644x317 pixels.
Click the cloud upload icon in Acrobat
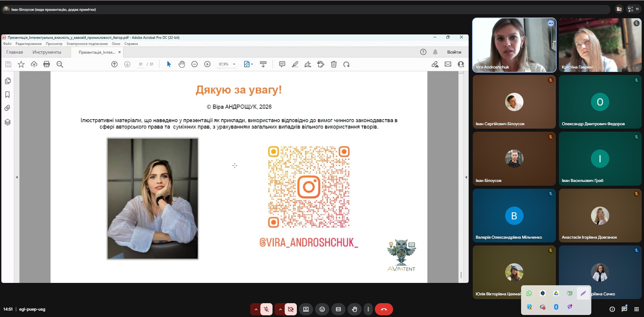pyautogui.click(x=34, y=64)
